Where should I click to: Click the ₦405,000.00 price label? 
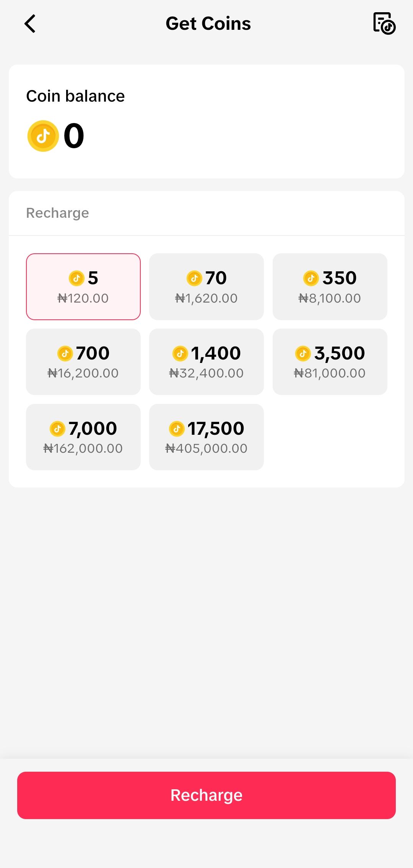pyautogui.click(x=206, y=449)
